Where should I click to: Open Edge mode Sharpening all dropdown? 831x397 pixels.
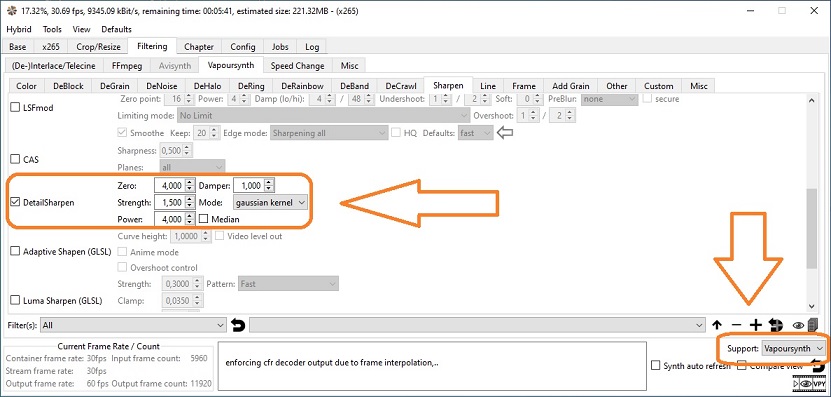pyautogui.click(x=329, y=133)
